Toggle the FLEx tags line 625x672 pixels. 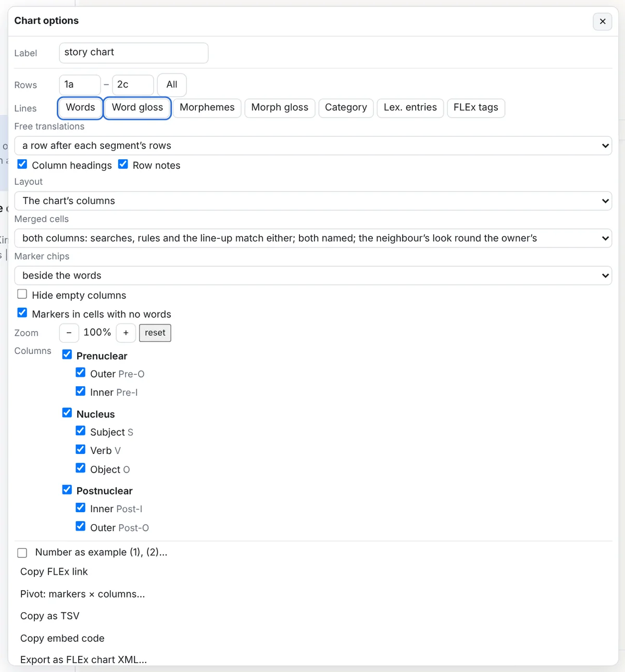(476, 108)
